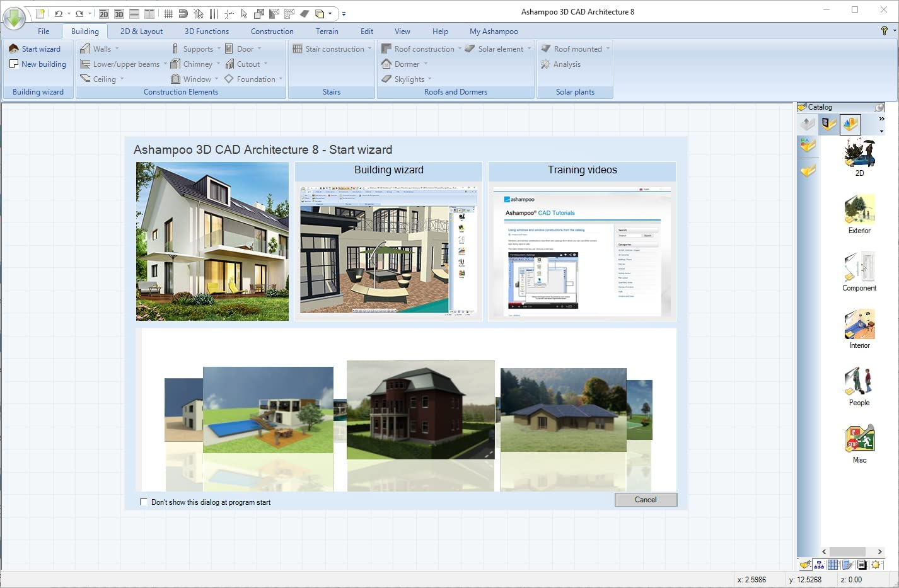Expand the catalog toolbar overflow chevron
Viewport: 899px width, 588px height.
pos(881,118)
